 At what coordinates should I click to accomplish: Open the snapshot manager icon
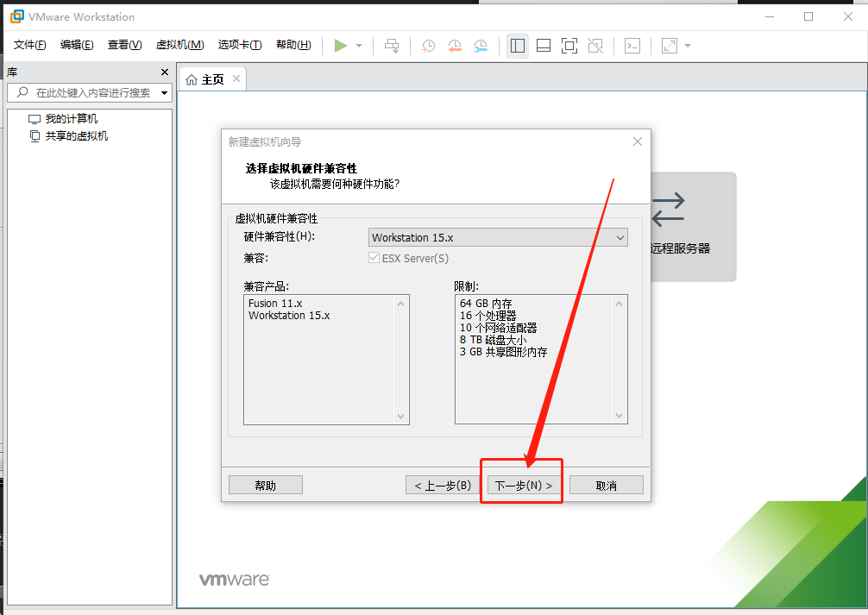point(481,46)
